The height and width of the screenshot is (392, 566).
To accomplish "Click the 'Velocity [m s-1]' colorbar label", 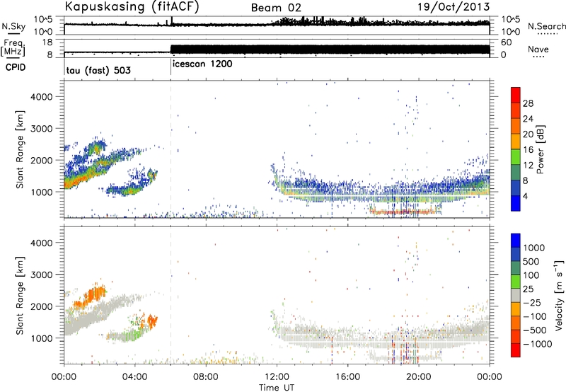I will pos(559,295).
